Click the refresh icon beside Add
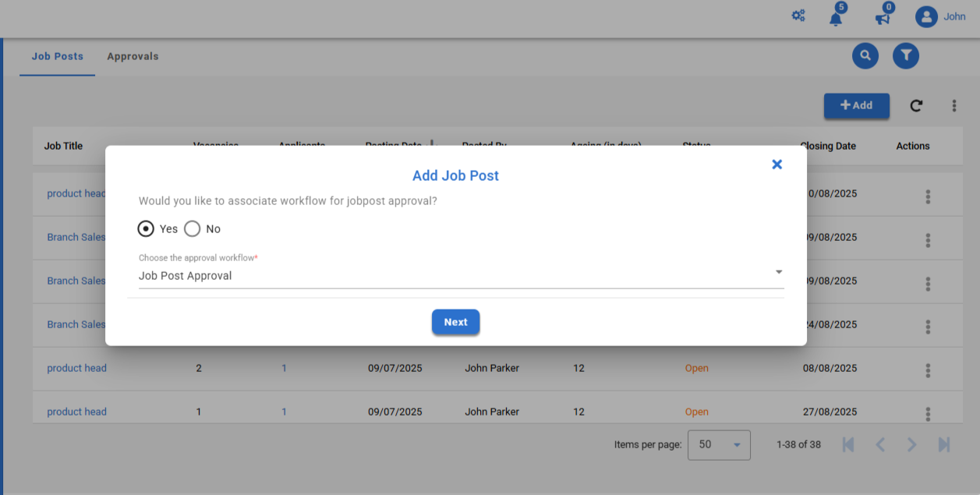 click(916, 106)
